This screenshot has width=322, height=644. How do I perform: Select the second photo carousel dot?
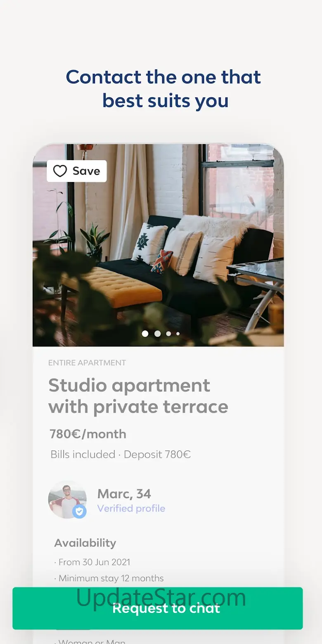pyautogui.click(x=158, y=334)
